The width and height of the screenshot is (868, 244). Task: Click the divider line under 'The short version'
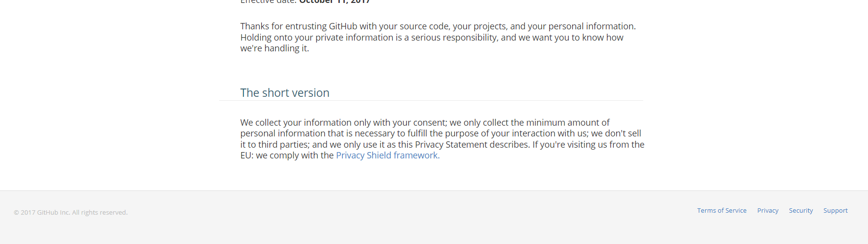[431, 100]
